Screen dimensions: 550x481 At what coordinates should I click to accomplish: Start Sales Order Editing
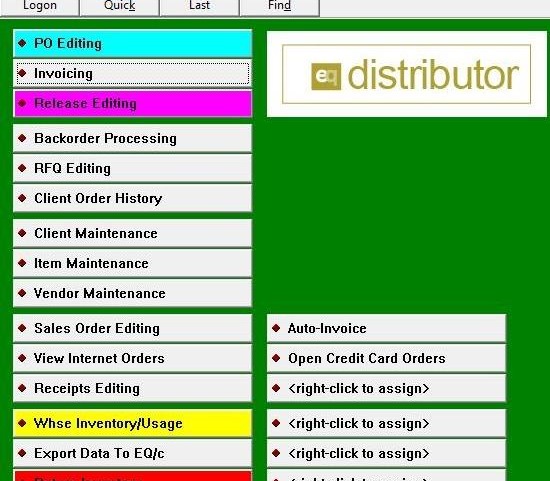point(132,329)
